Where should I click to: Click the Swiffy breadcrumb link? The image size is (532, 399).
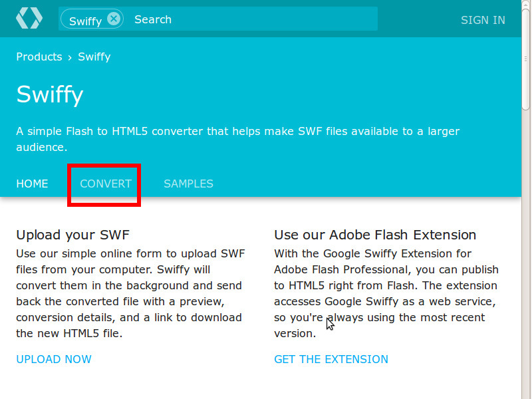point(94,57)
